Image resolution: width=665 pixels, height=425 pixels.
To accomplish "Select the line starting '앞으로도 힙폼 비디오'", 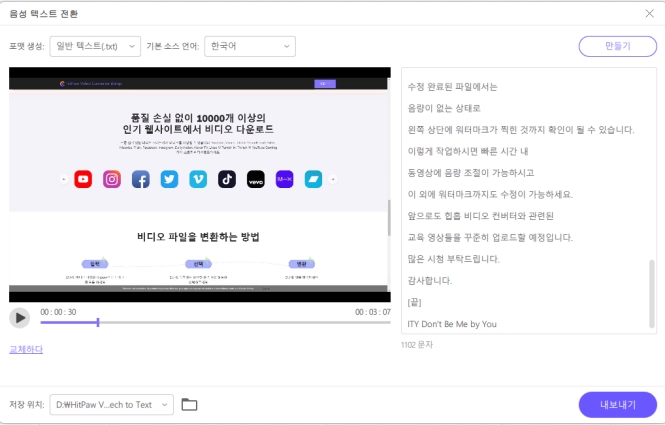I will pyautogui.click(x=481, y=216).
